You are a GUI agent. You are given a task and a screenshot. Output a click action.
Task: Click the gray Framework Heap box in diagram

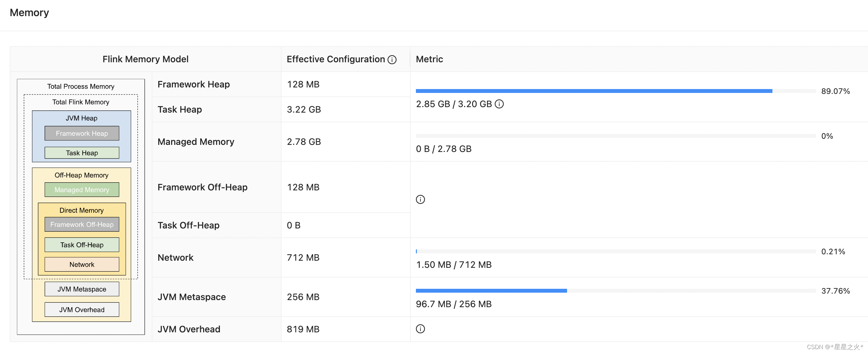[x=82, y=133]
